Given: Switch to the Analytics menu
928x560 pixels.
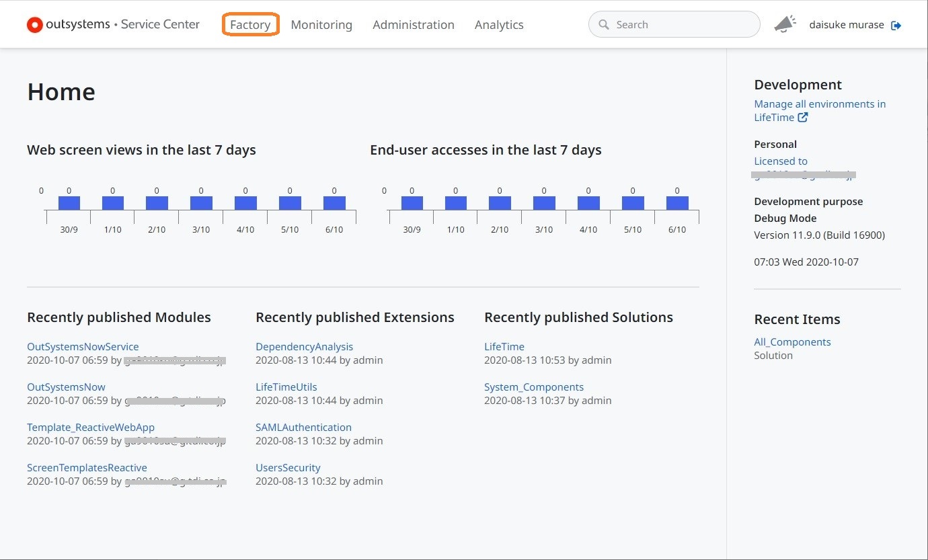Looking at the screenshot, I should 499,25.
